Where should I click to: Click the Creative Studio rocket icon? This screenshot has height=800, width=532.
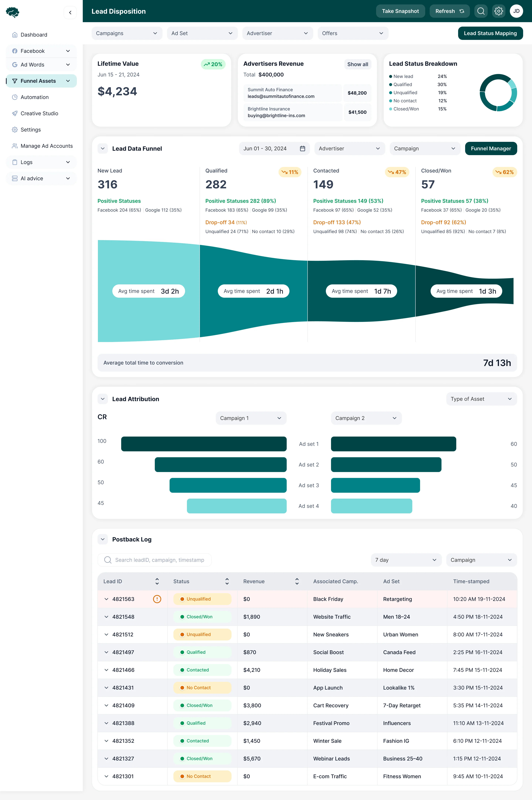click(15, 113)
